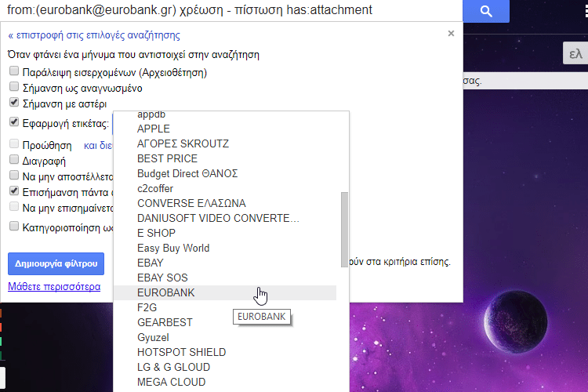Uncheck Σήμανση με αστέρι checkbox
This screenshot has height=392, width=588.
[14, 103]
